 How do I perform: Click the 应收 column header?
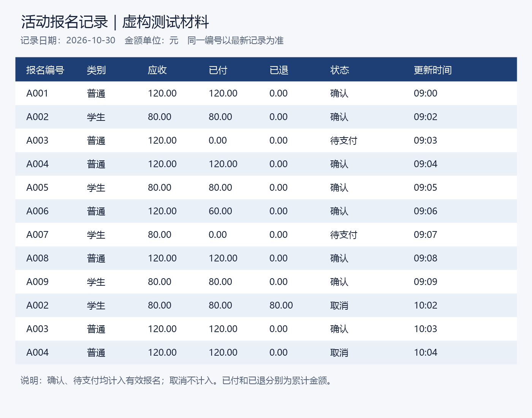157,70
